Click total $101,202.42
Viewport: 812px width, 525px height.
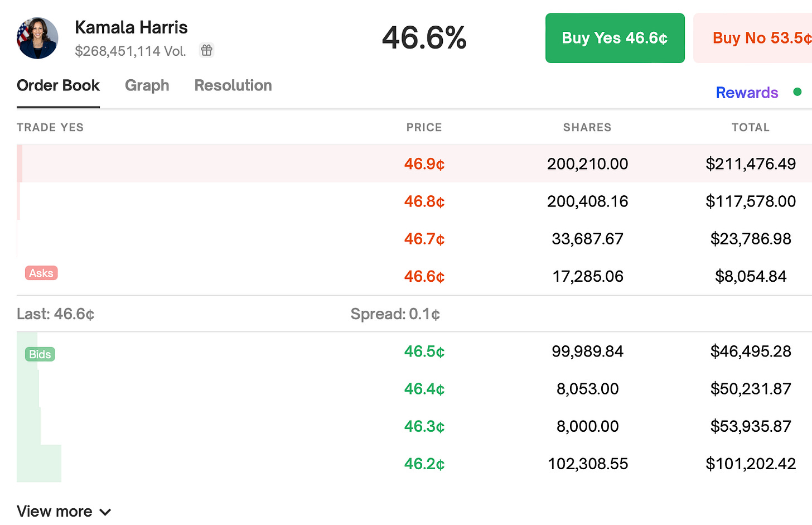[x=751, y=464]
